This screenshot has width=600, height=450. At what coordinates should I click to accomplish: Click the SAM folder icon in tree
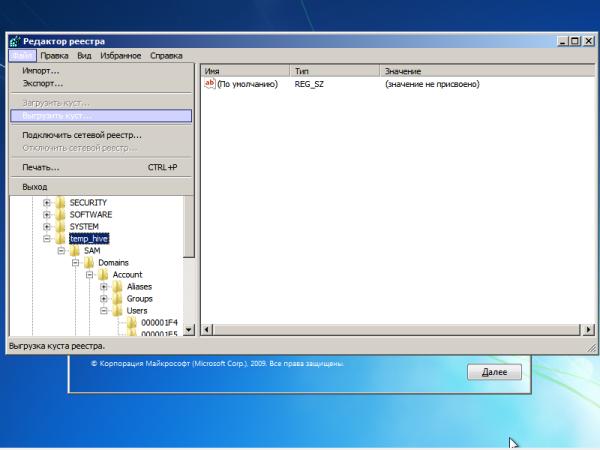(x=75, y=251)
